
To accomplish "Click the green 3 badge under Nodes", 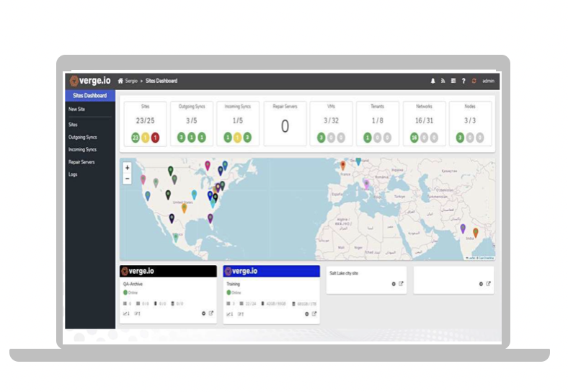I will coord(460,138).
